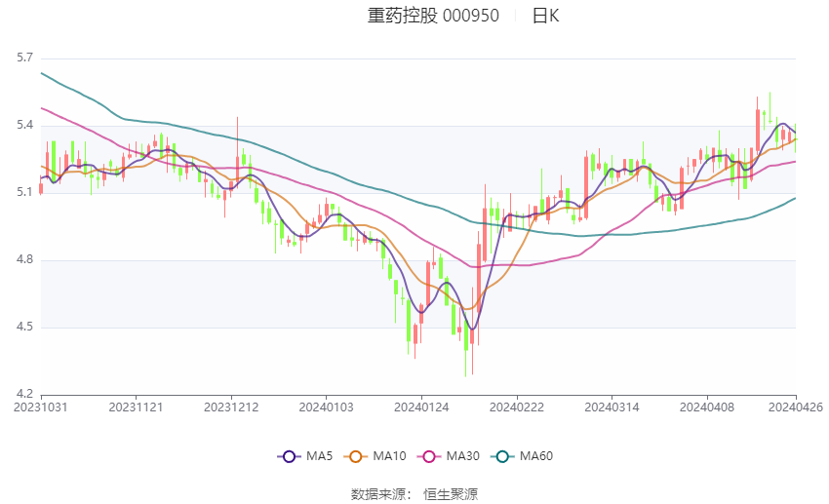Click the 20240124 date axis label
This screenshot has height=504, width=829.
pos(421,407)
